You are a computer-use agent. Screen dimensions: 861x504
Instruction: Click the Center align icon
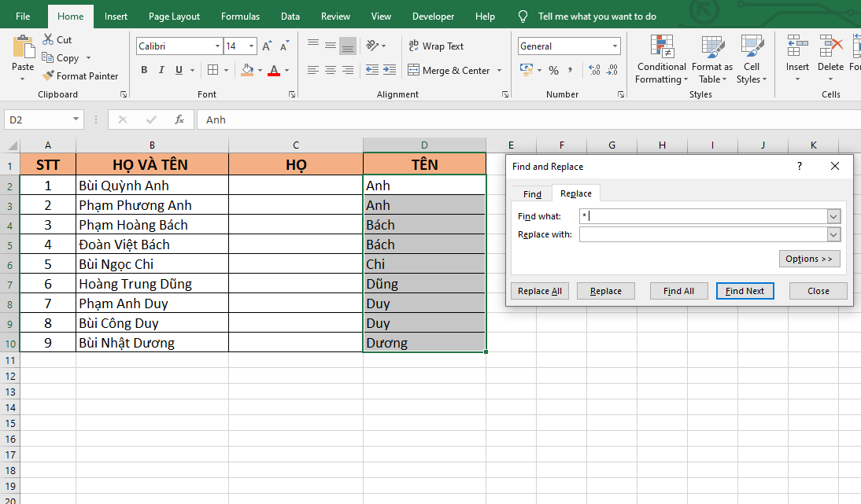330,70
